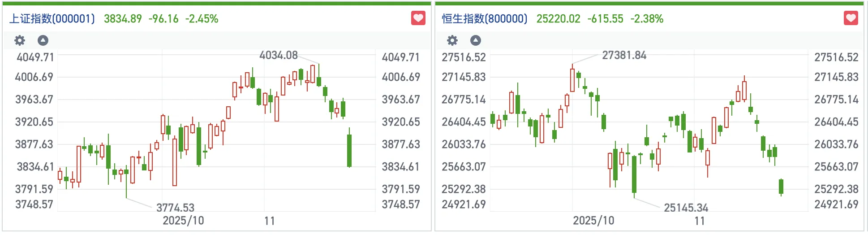Toggle favorite heart for 上证指数
The height and width of the screenshot is (235, 868).
(418, 18)
